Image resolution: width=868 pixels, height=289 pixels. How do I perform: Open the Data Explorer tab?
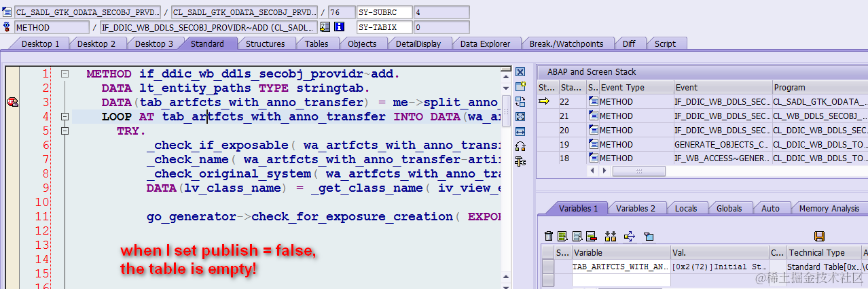point(485,44)
